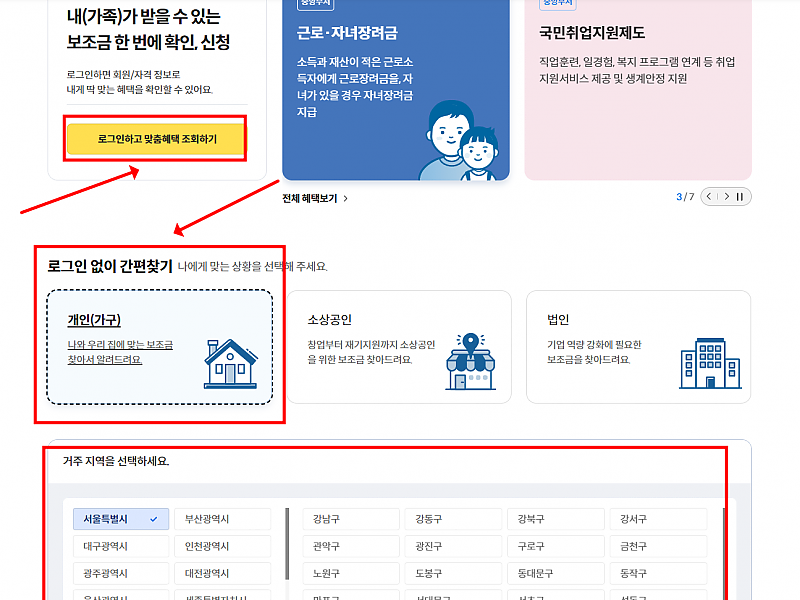Pause the benefit carousel autoplay
Screen dimensions: 800x600
(x=741, y=197)
